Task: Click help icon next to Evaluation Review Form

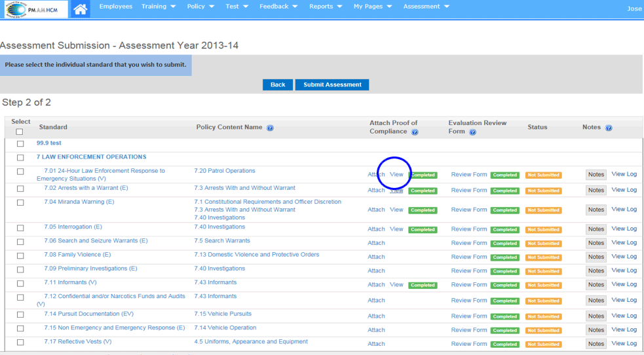Action: pyautogui.click(x=472, y=132)
